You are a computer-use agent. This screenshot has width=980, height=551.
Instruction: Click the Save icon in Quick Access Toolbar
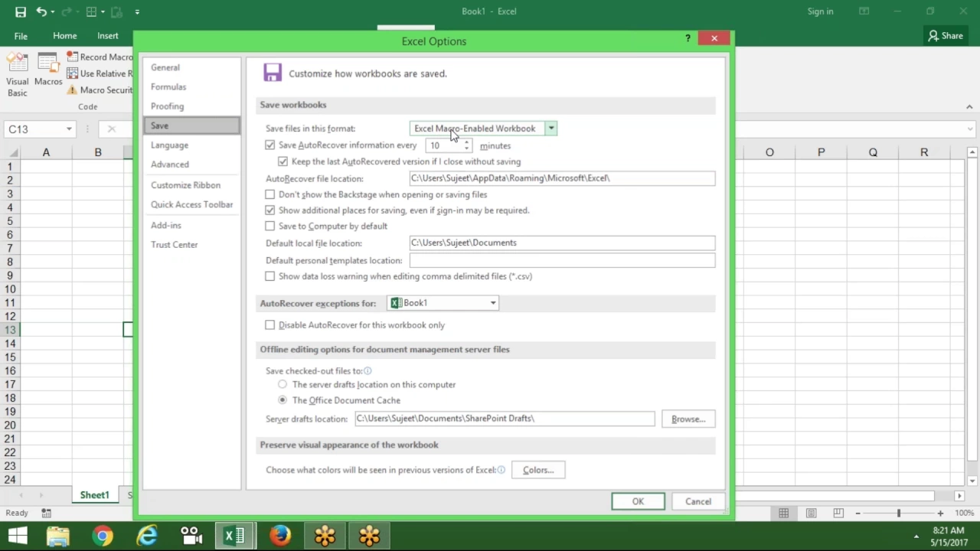coord(21,11)
